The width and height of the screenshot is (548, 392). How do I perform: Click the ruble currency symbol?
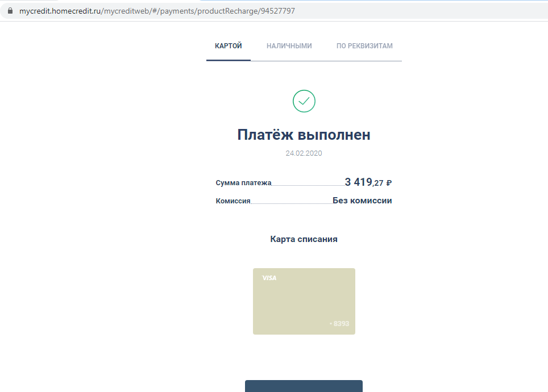[389, 183]
